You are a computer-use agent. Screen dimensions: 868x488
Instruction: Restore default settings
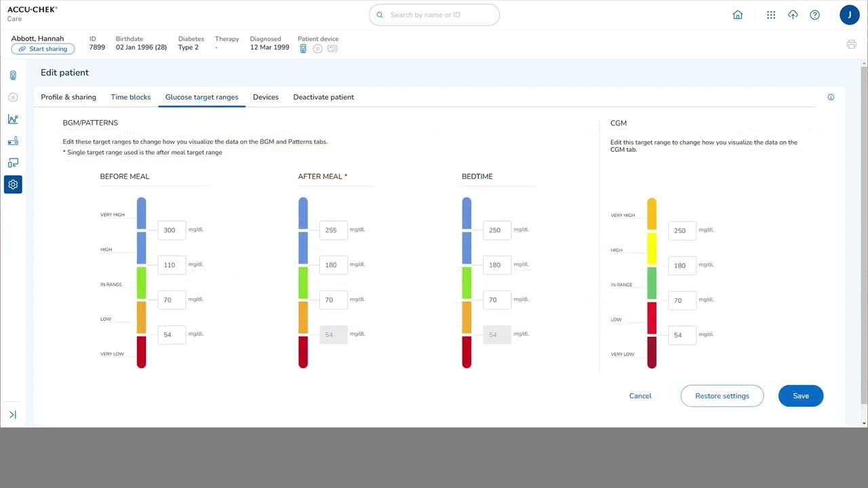point(722,396)
